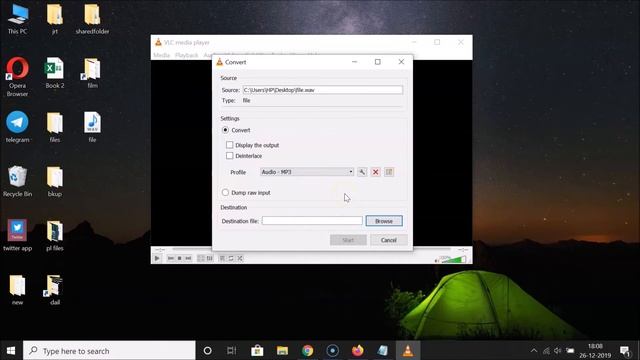Open the Profile dropdown showing Audio - MP3

307,172
